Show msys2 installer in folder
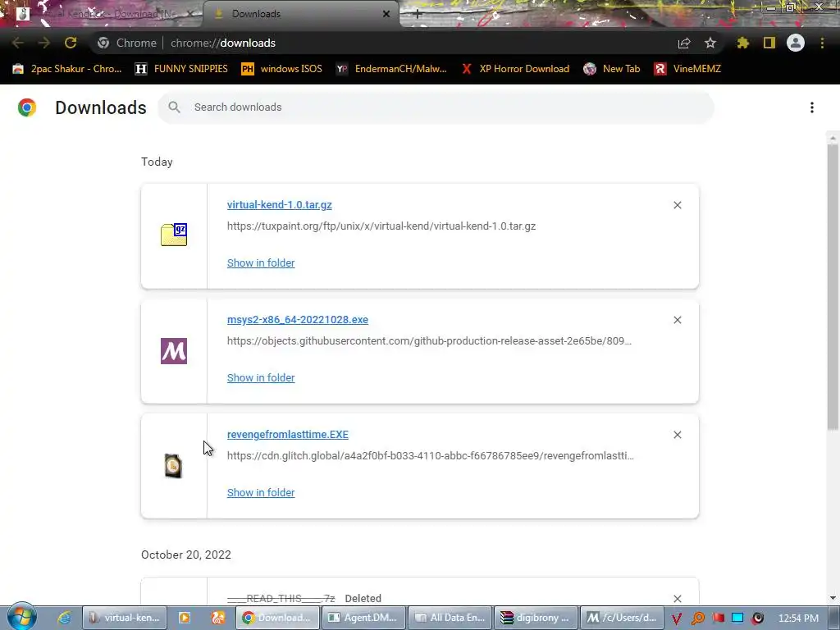Image resolution: width=840 pixels, height=630 pixels. click(261, 377)
